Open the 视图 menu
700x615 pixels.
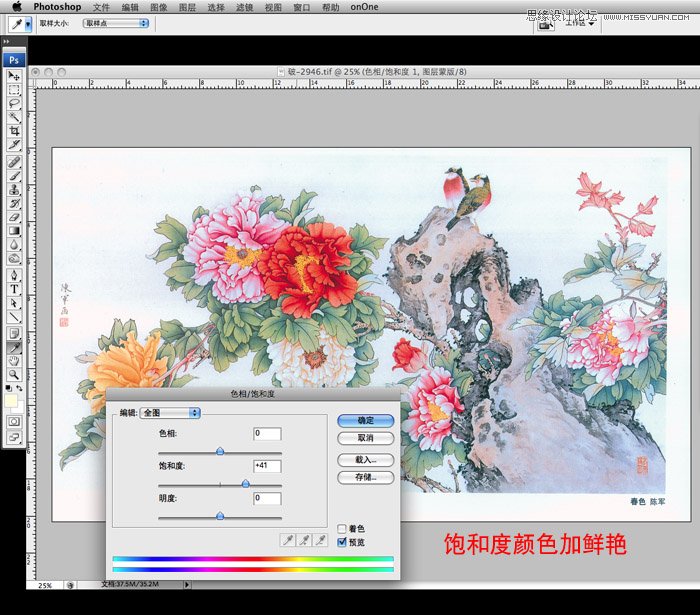tap(273, 7)
